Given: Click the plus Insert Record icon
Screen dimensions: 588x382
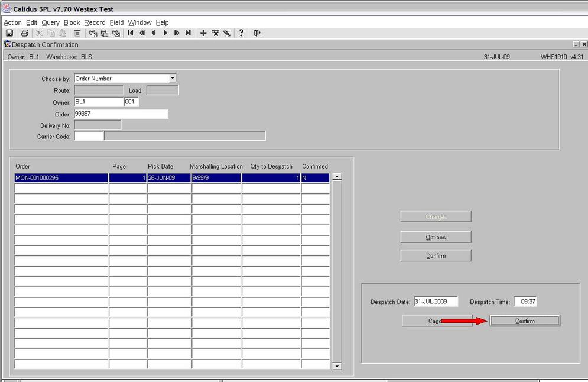Looking at the screenshot, I should (203, 33).
